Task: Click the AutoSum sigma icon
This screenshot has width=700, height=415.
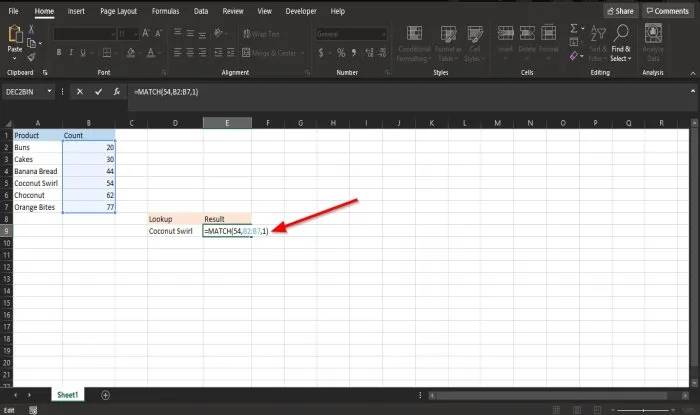Action: 574,29
